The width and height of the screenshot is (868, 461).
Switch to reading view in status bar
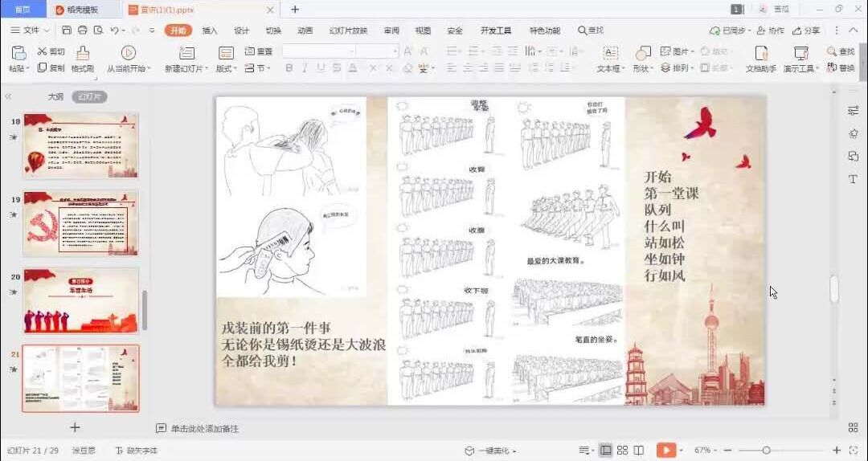point(641,451)
